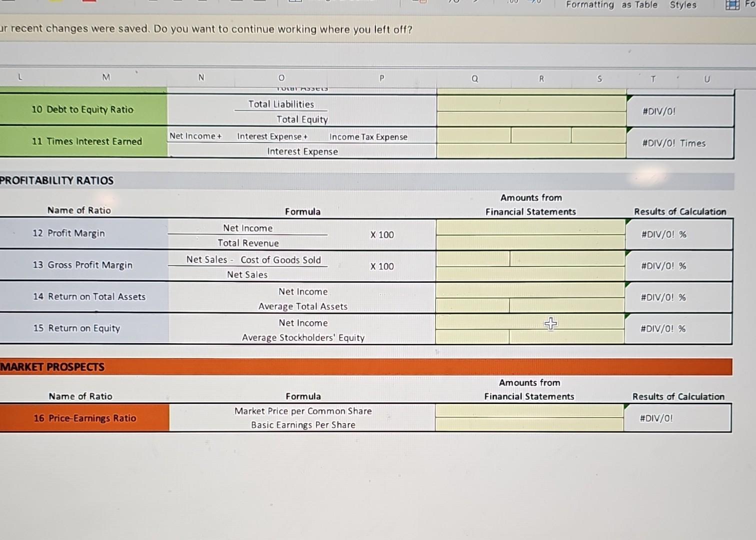Click the first Average Total Assets amount cell
Image resolution: width=756 pixels, height=540 pixels.
tap(472, 305)
